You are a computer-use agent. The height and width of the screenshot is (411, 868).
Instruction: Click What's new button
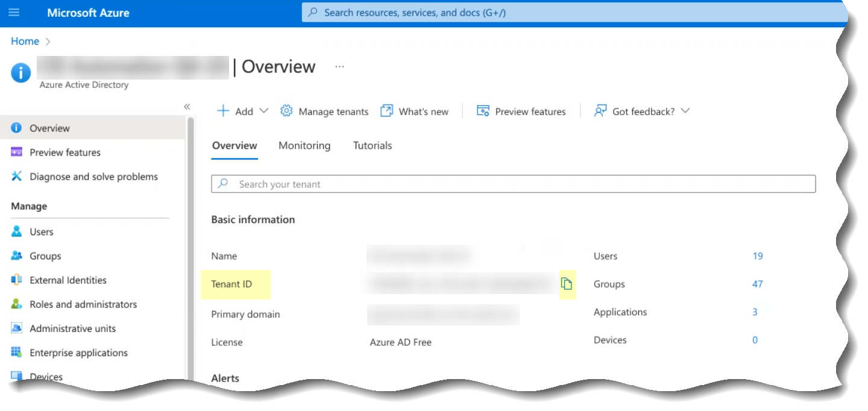415,111
